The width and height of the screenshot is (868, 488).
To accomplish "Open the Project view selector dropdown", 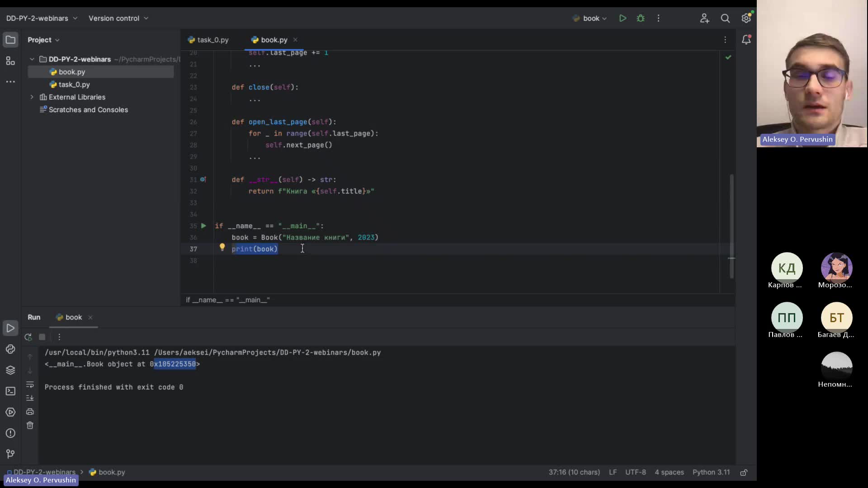I will (x=43, y=40).
